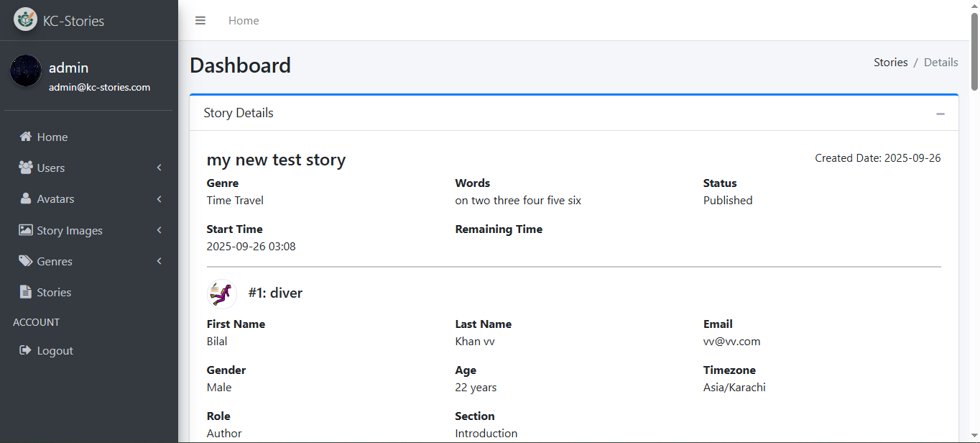Click the words value on two three four five six

coord(518,201)
